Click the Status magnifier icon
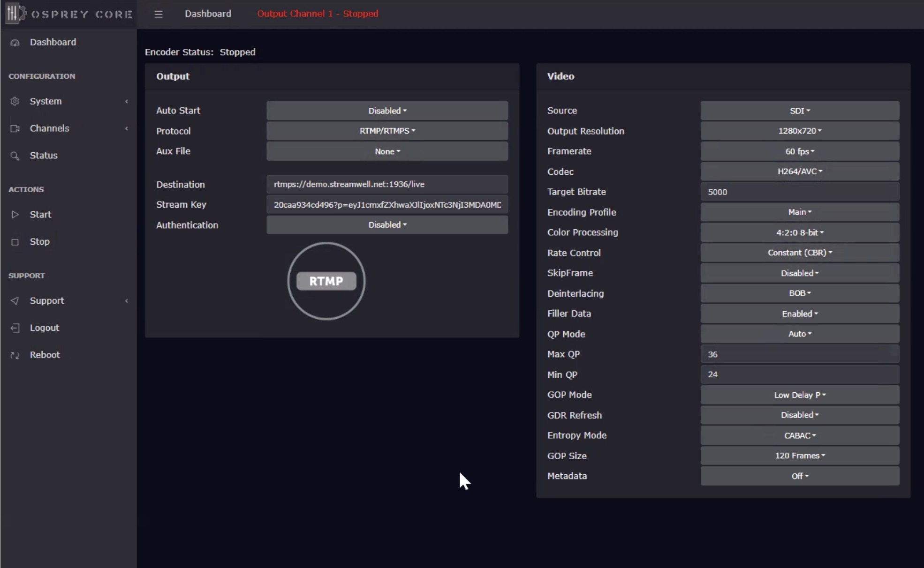The height and width of the screenshot is (568, 924). (15, 156)
